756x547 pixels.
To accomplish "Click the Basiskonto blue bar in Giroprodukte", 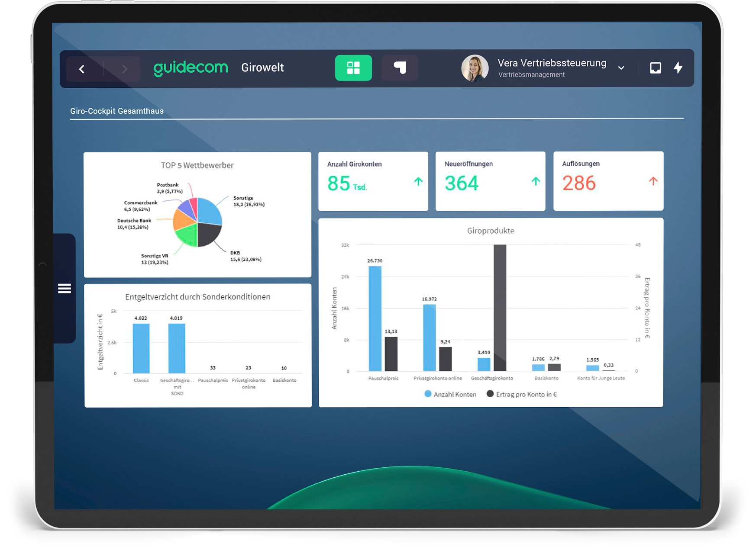I will pyautogui.click(x=538, y=368).
